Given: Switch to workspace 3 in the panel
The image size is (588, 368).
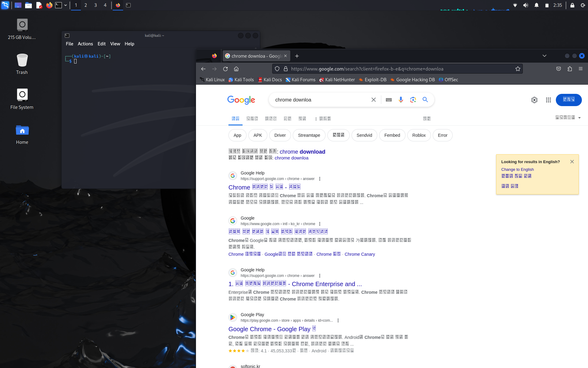Looking at the screenshot, I should pyautogui.click(x=96, y=5).
